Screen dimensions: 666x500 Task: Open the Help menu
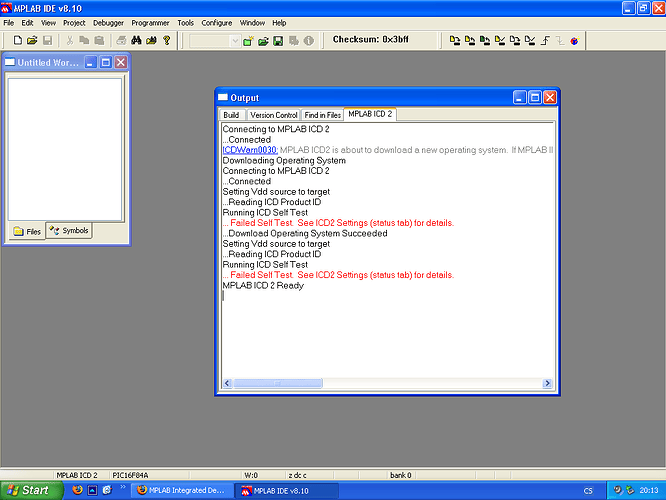[279, 23]
